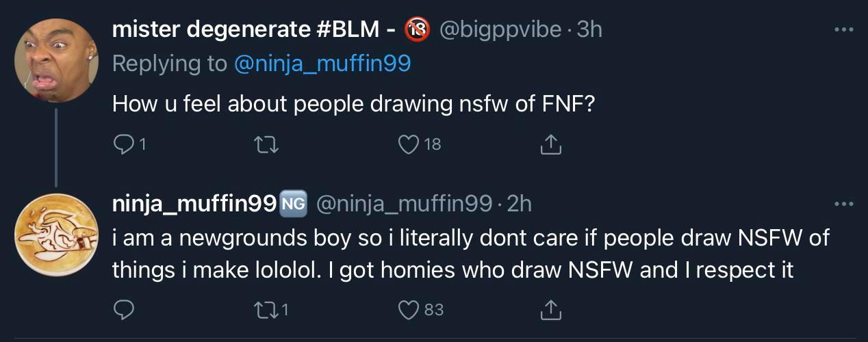Viewport: 868px width, 342px height.
Task: Reply to mister degenerate's tweet
Action: (x=123, y=144)
